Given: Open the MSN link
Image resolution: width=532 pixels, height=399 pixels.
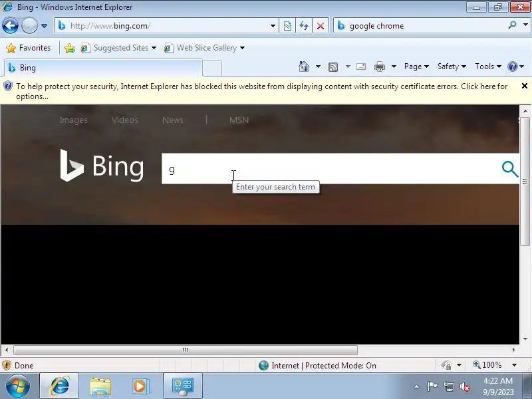Looking at the screenshot, I should tap(239, 120).
